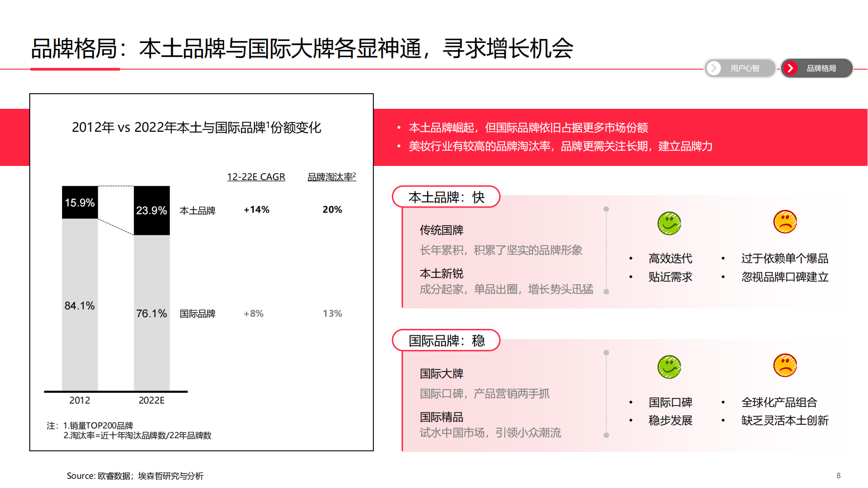Click the green smiley in 国际品牌 section
Screen dimensions: 868x488
(669, 367)
